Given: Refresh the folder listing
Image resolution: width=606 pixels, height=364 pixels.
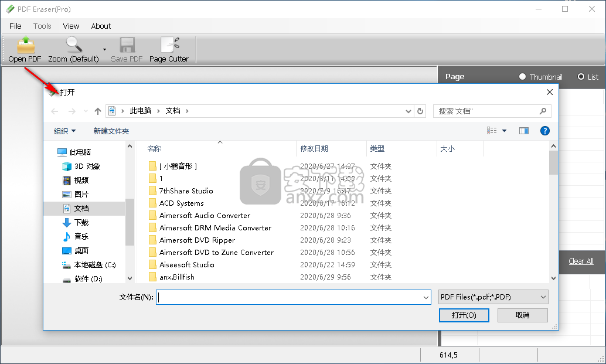Looking at the screenshot, I should (x=420, y=111).
